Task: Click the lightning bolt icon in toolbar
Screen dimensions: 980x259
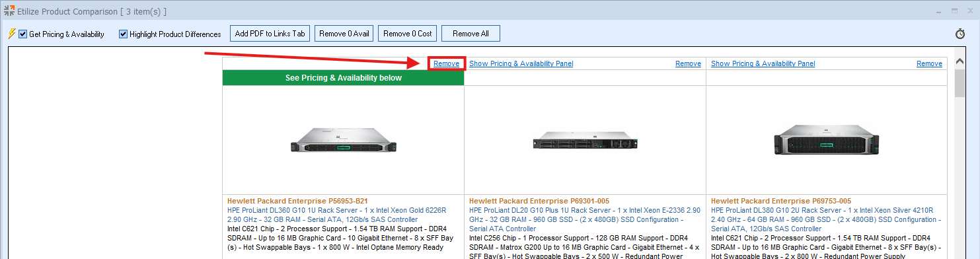Action: [11, 34]
